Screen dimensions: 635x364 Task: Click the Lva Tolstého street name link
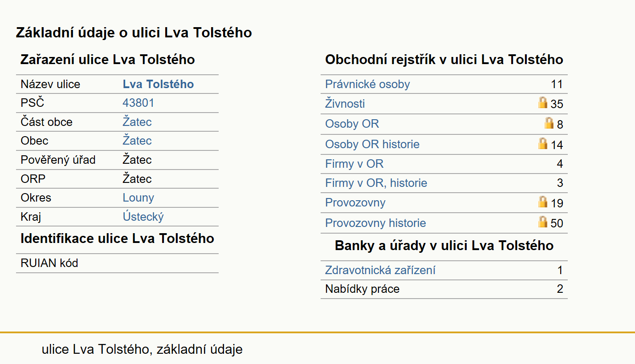(158, 84)
